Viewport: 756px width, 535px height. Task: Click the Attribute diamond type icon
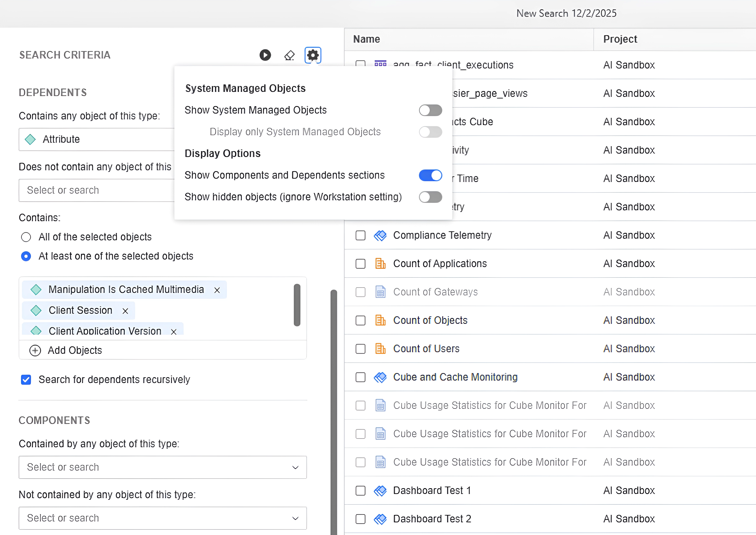click(30, 139)
